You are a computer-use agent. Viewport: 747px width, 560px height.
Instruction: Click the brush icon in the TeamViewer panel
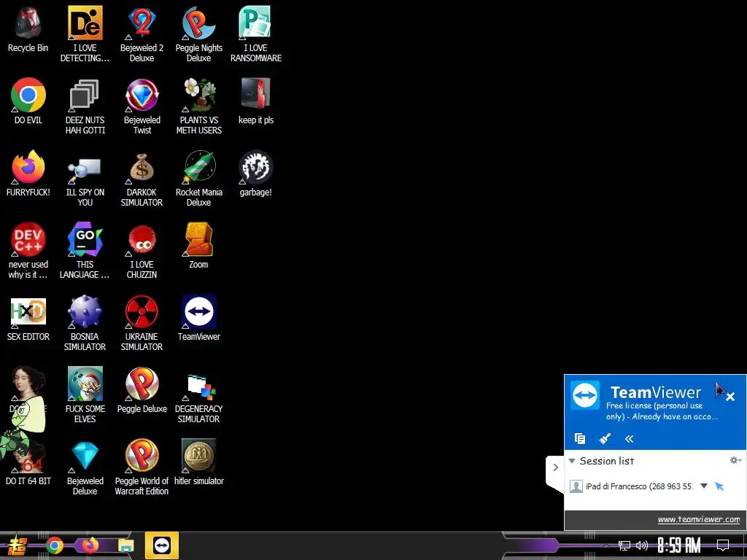[605, 438]
